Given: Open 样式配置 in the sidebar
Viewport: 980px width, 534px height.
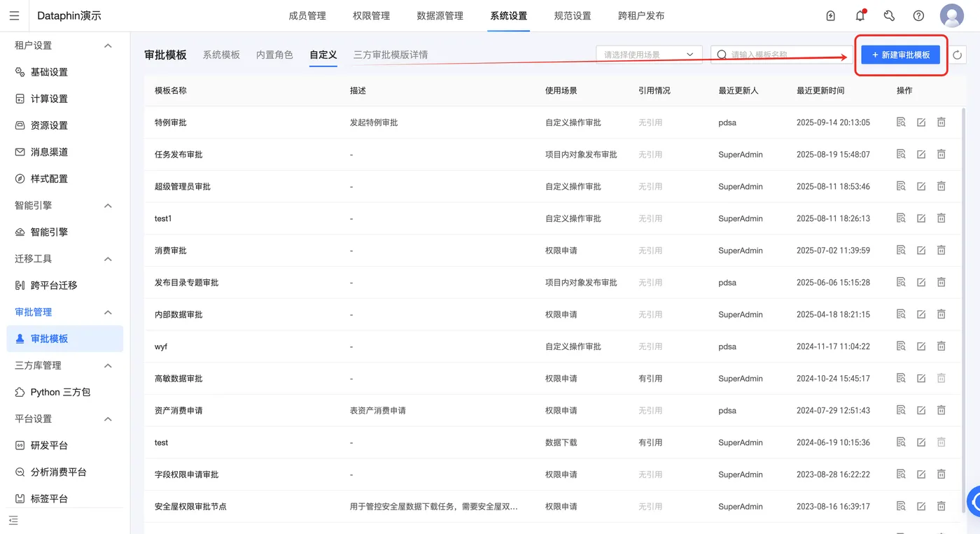Looking at the screenshot, I should click(49, 178).
